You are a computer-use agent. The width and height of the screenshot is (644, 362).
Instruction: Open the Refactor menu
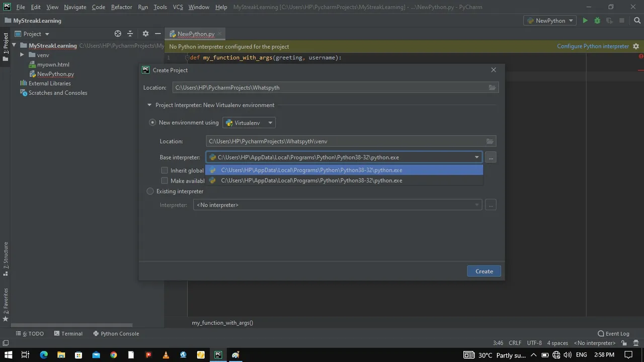(122, 7)
